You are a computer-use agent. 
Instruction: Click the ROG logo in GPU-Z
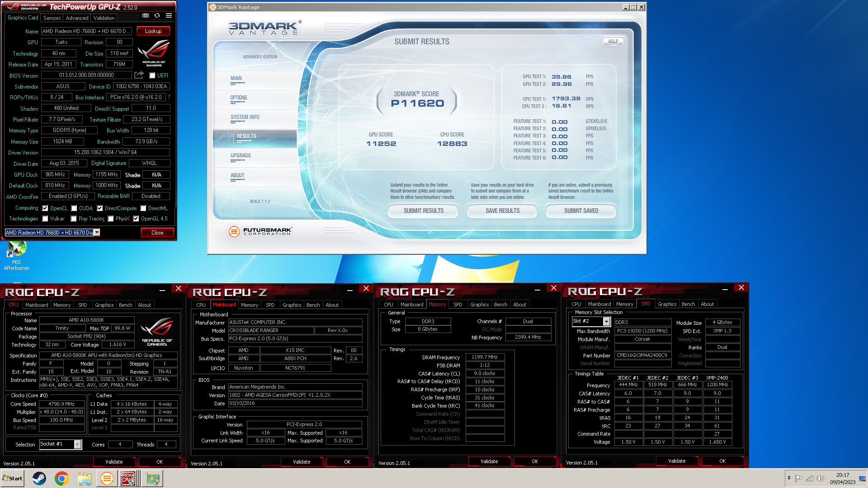tap(154, 53)
